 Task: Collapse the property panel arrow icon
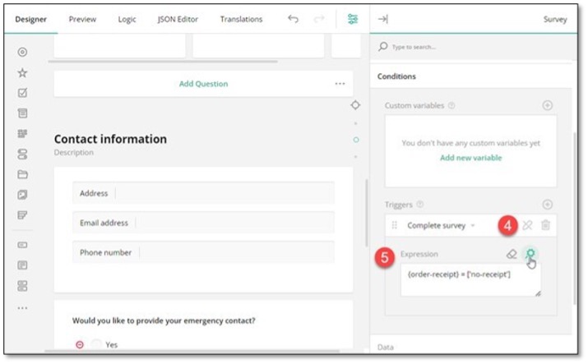(382, 19)
